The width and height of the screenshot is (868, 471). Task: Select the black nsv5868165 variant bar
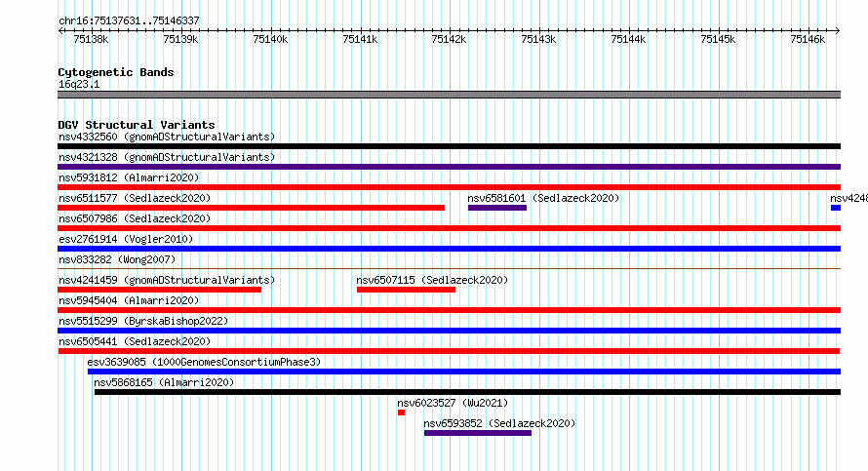[x=468, y=392]
